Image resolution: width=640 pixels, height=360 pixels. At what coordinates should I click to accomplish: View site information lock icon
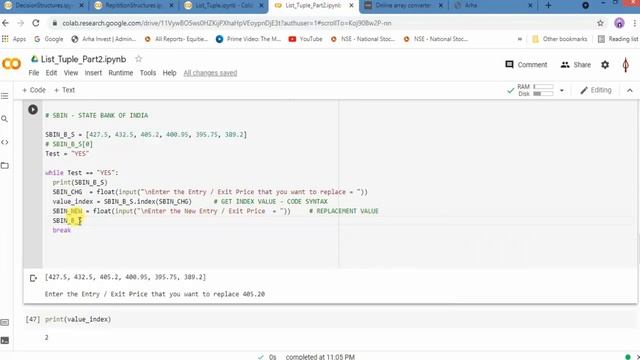tap(54, 23)
